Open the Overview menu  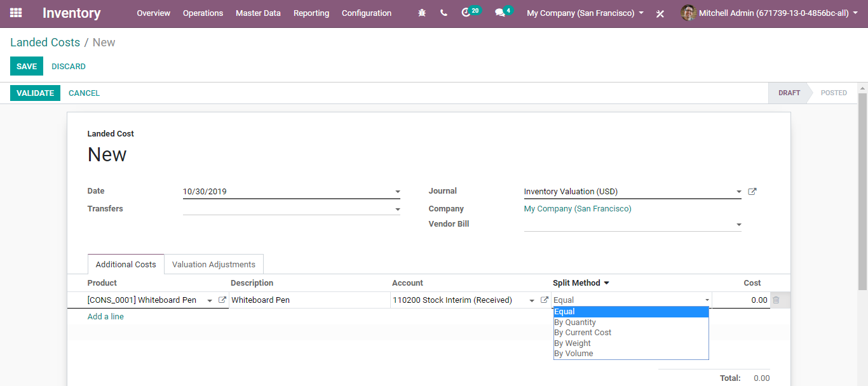coord(154,13)
